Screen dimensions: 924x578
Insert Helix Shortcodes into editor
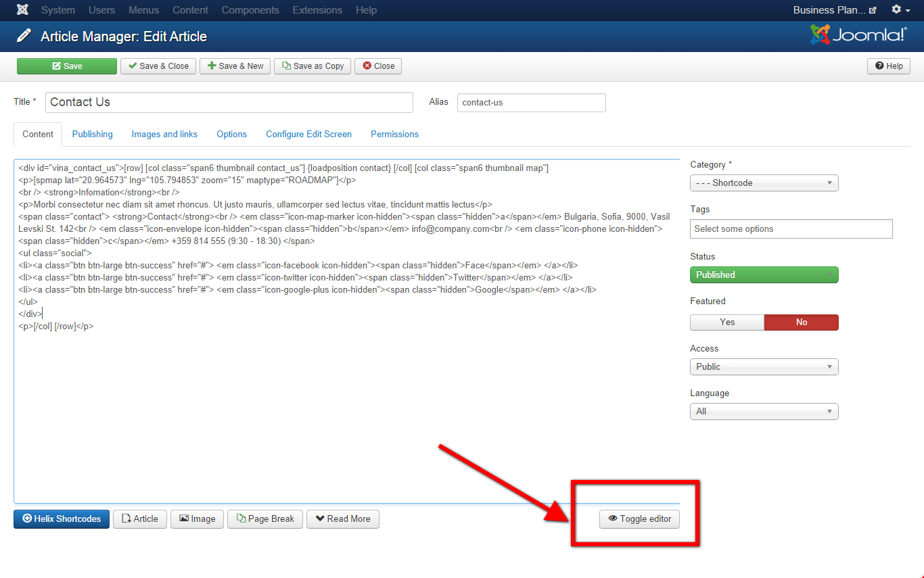62,519
